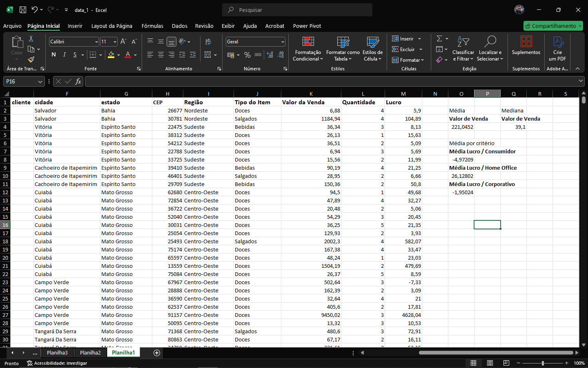Activate the Format Painter brush
The width and height of the screenshot is (588, 368).
tap(31, 60)
